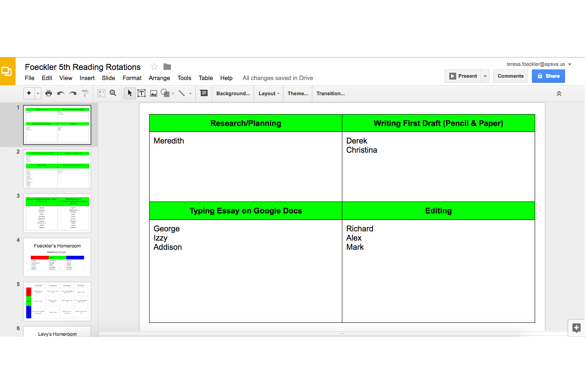Add a comment with toolbar icon
Viewport: 588px width, 368px height.
pos(204,93)
